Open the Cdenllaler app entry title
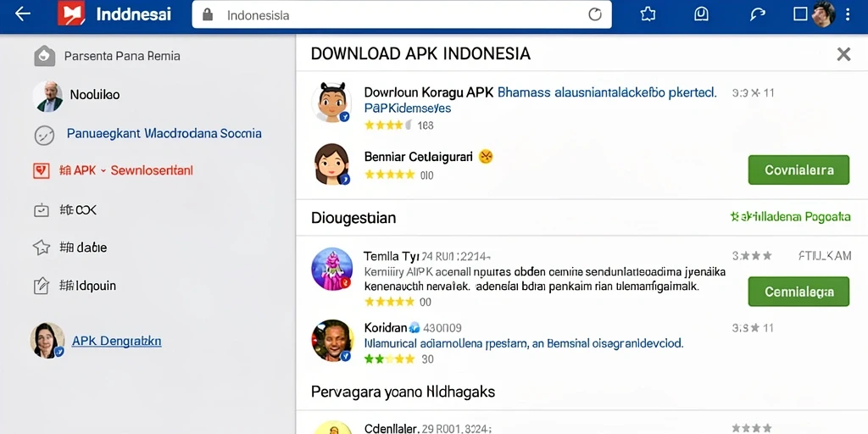The image size is (868, 434). pyautogui.click(x=390, y=428)
